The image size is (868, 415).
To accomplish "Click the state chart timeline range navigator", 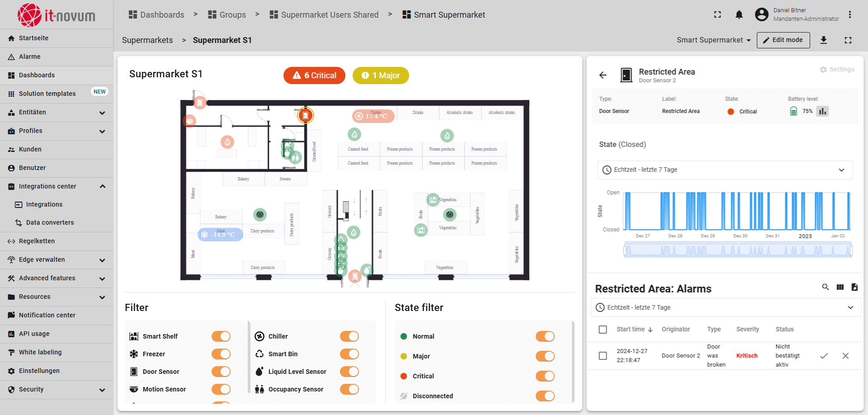I will pyautogui.click(x=738, y=250).
